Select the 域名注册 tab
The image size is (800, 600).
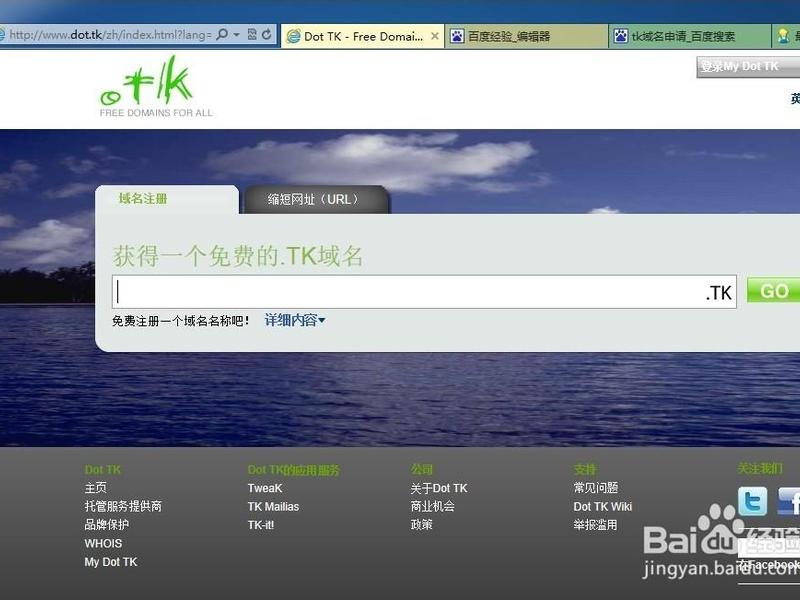coord(167,199)
